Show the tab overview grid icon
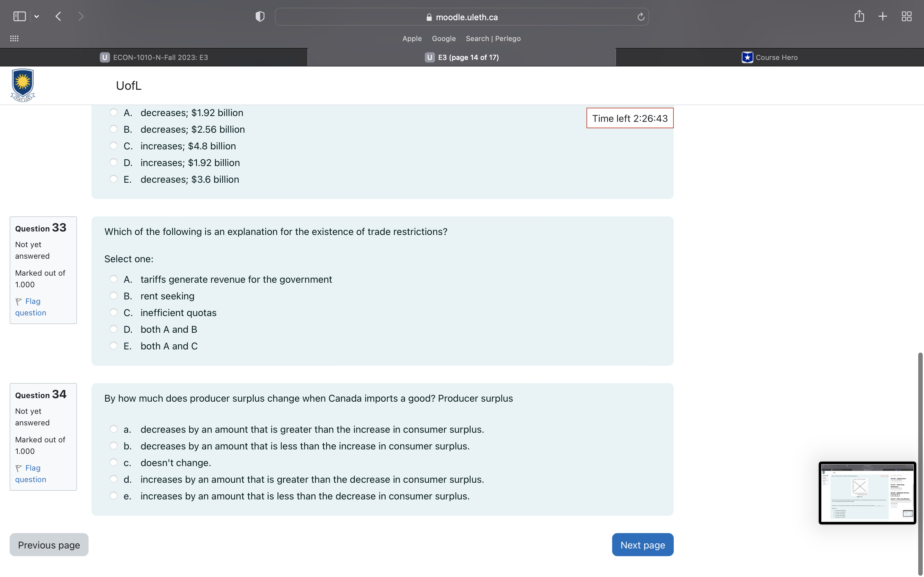924x577 pixels. click(906, 16)
